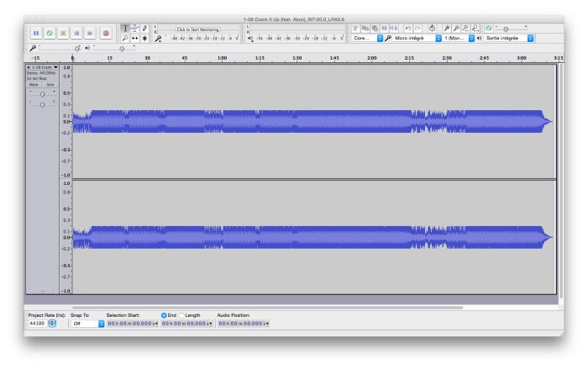Undo the last action
This screenshot has width=588, height=369.
click(x=408, y=28)
